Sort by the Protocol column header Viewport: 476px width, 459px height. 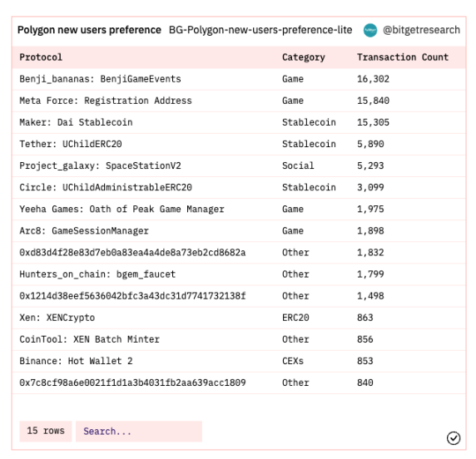(41, 57)
